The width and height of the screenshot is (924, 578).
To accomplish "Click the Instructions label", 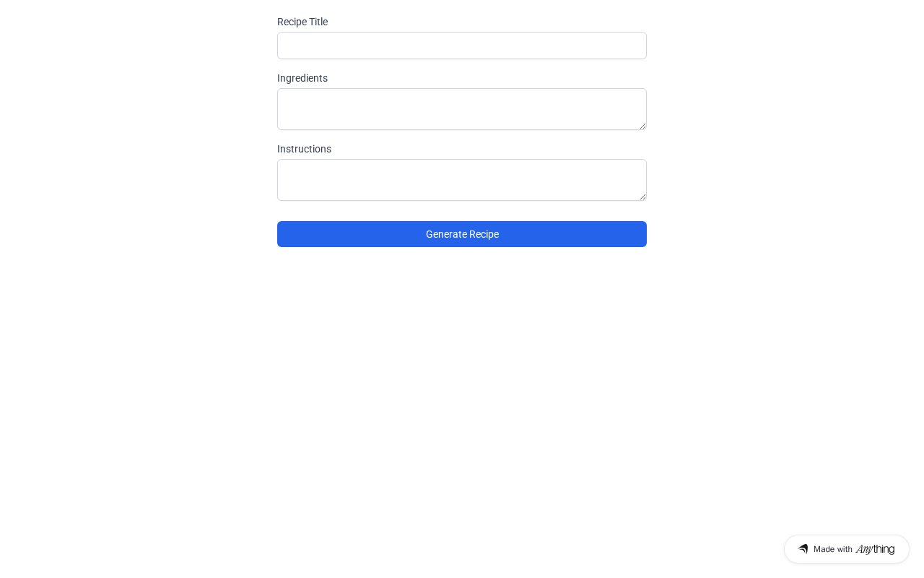I will pos(304,149).
